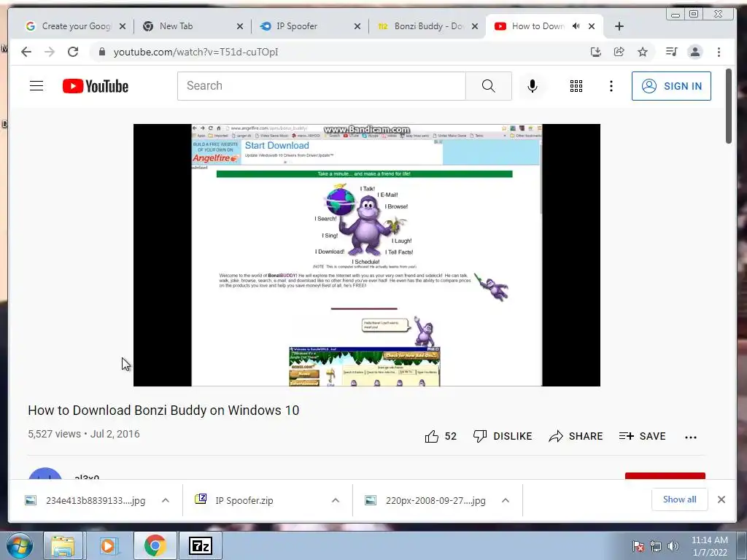
Task: Mute the tab via speaker icon
Action: [x=576, y=26]
